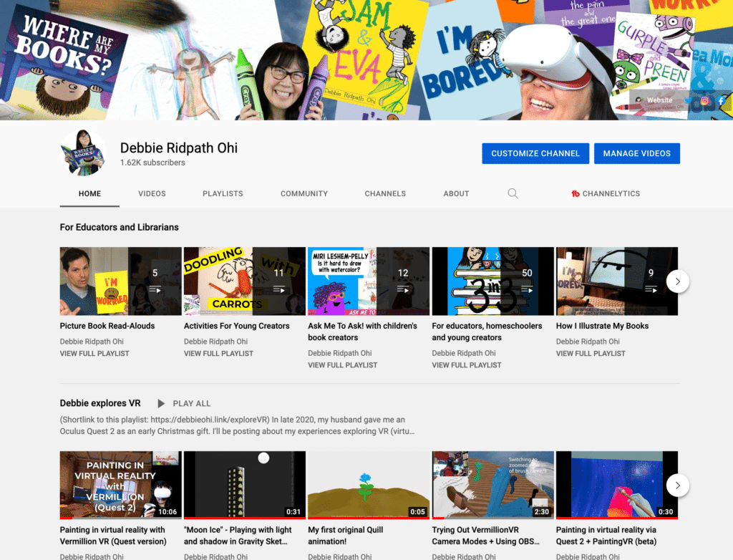Open the Debbie explores VR playlist heading
Viewport: 733px width, 560px height.
[100, 402]
